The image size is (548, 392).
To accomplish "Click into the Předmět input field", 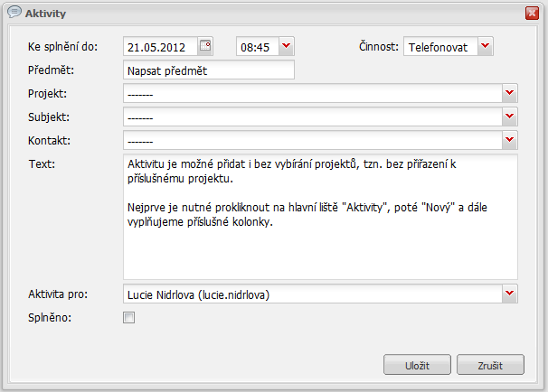I will coord(209,70).
